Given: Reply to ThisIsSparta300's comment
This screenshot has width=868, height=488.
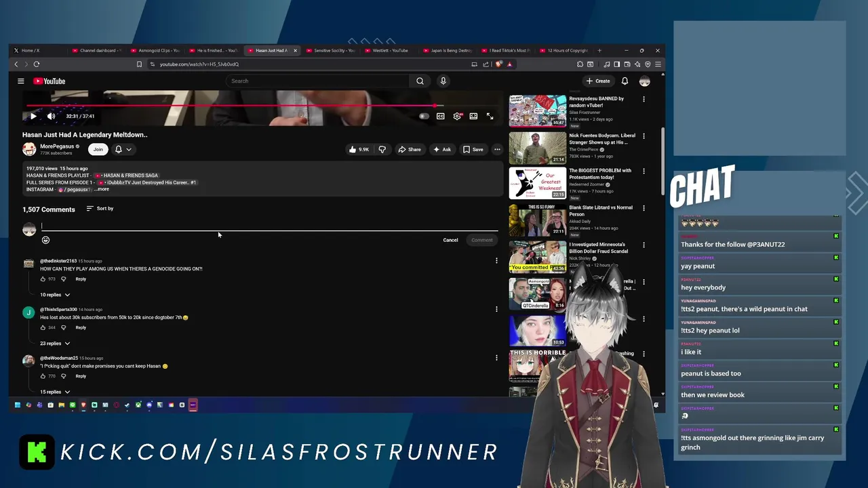Looking at the screenshot, I should pyautogui.click(x=81, y=328).
